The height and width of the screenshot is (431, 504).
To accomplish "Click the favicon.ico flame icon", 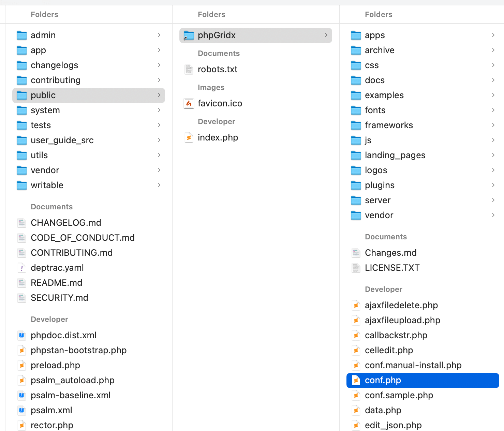I will (189, 103).
